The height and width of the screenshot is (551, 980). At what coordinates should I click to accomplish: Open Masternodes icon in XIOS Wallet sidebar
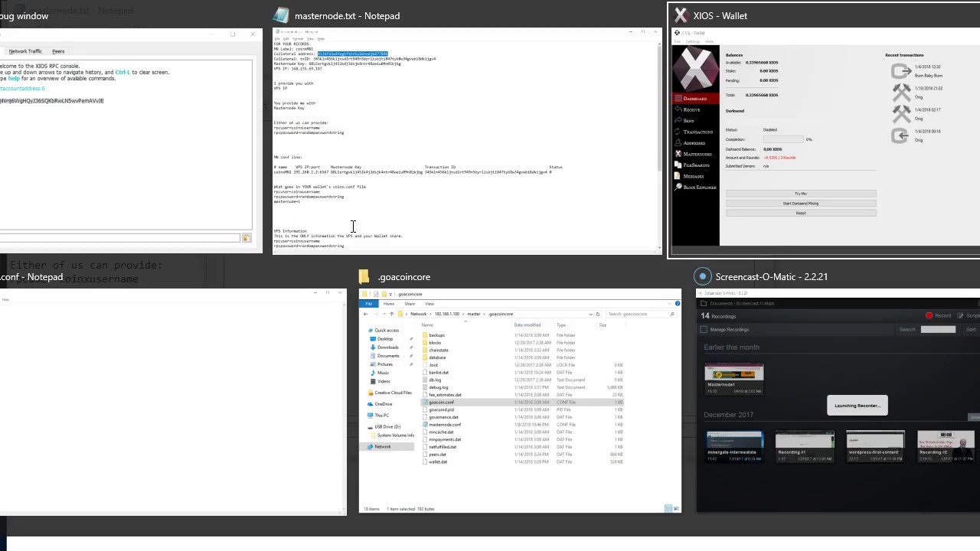coord(678,154)
